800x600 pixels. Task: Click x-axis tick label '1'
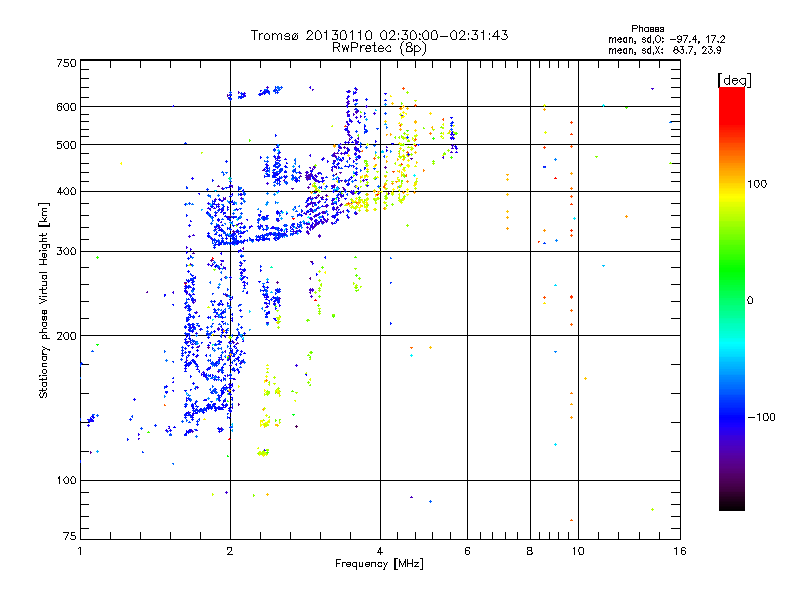(x=80, y=551)
